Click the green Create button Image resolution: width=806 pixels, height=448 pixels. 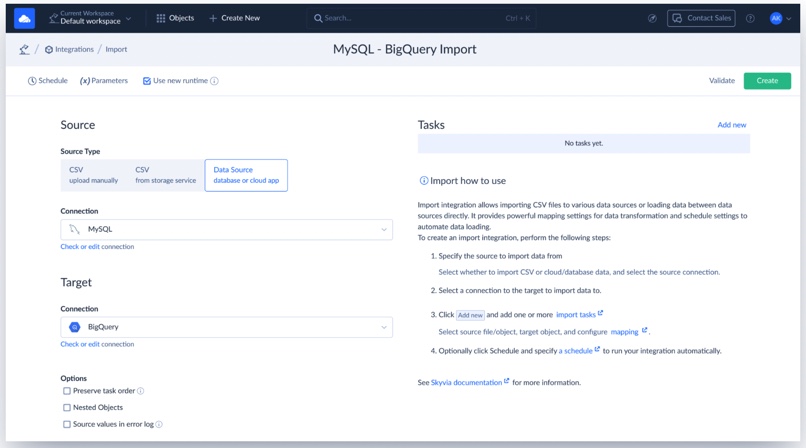pyautogui.click(x=767, y=81)
